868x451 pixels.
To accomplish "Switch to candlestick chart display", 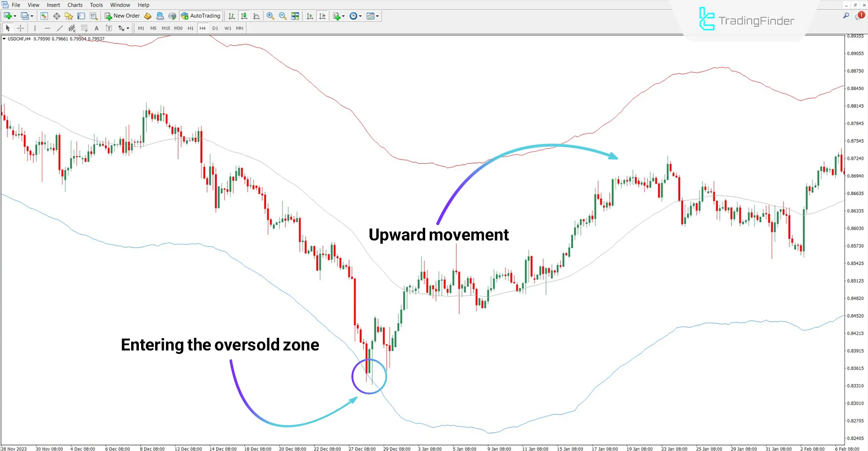I will 244,16.
